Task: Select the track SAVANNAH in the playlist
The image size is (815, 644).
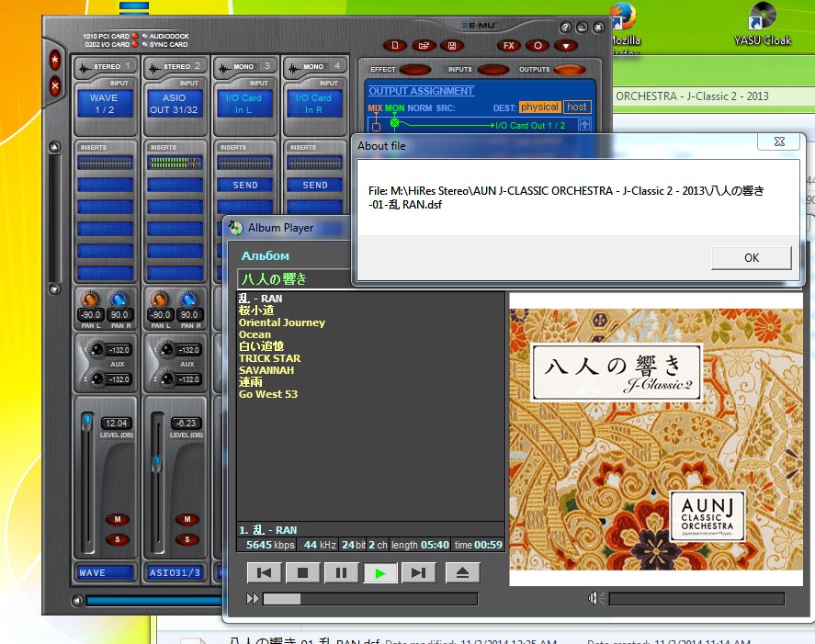Action: (x=266, y=370)
